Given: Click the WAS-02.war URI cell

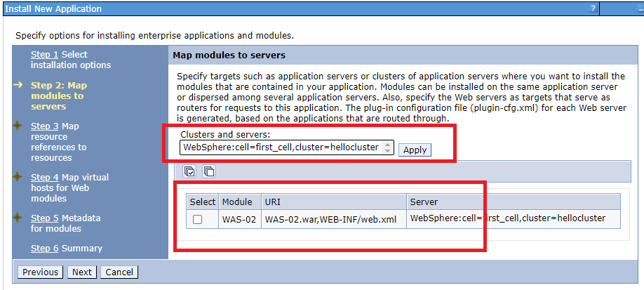Looking at the screenshot, I should [x=333, y=220].
